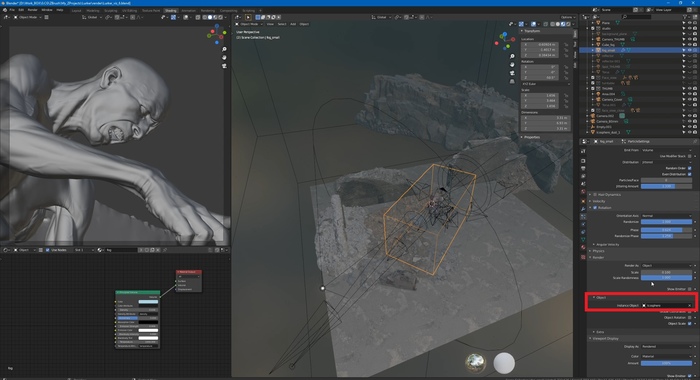Image resolution: width=700 pixels, height=380 pixels.
Task: Select the fog_small row in outliner
Action: pyautogui.click(x=639, y=50)
